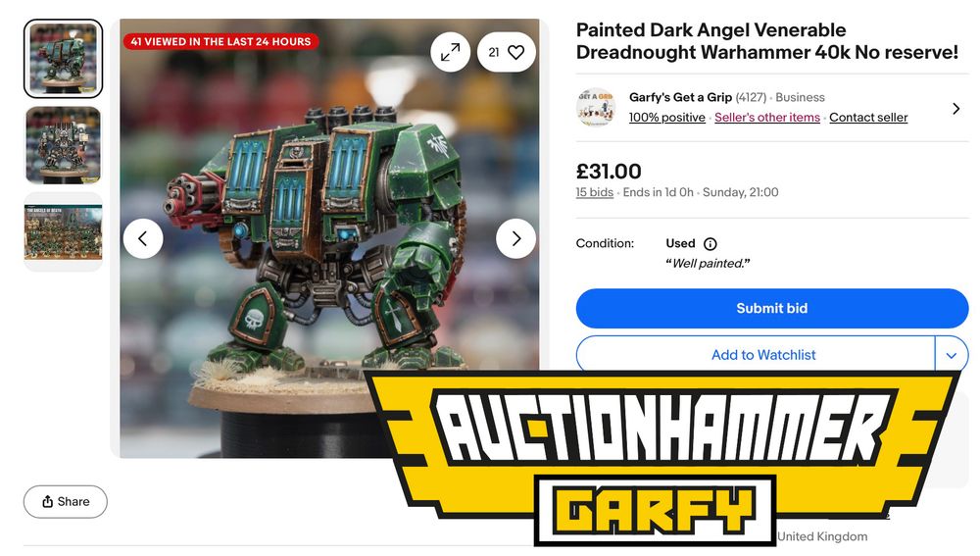The height and width of the screenshot is (556, 980).
Task: Click the Garfy's Get a Grip seller avatar
Action: pyautogui.click(x=596, y=107)
